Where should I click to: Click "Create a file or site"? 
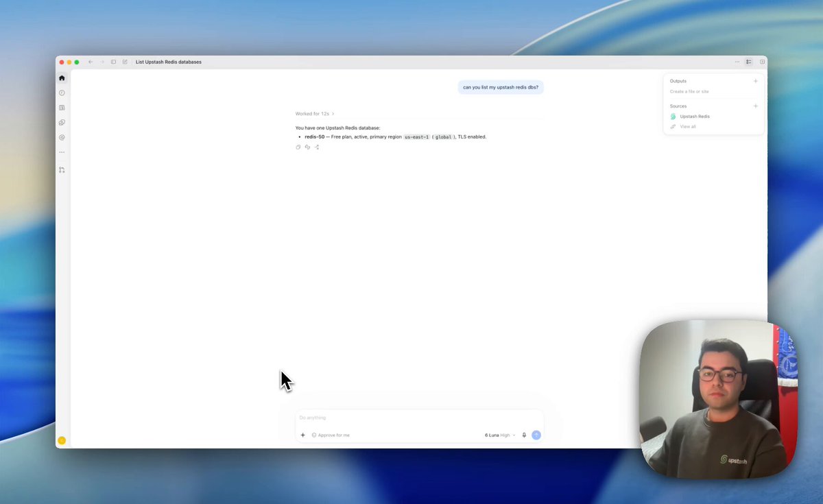point(689,91)
